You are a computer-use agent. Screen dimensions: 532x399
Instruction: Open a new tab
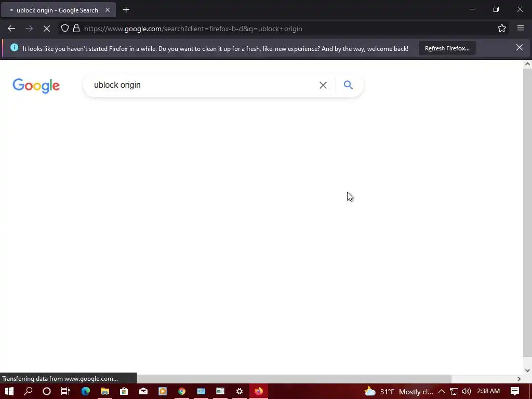tap(126, 10)
